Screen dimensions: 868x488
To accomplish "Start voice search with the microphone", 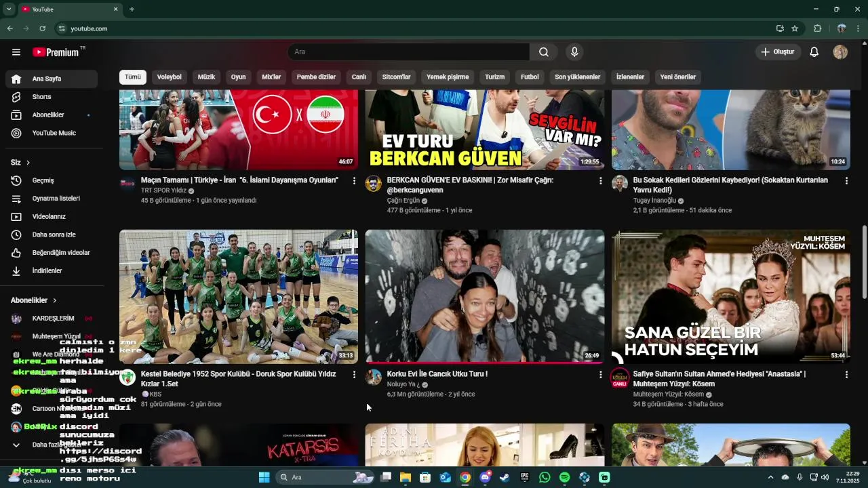I will tap(574, 52).
